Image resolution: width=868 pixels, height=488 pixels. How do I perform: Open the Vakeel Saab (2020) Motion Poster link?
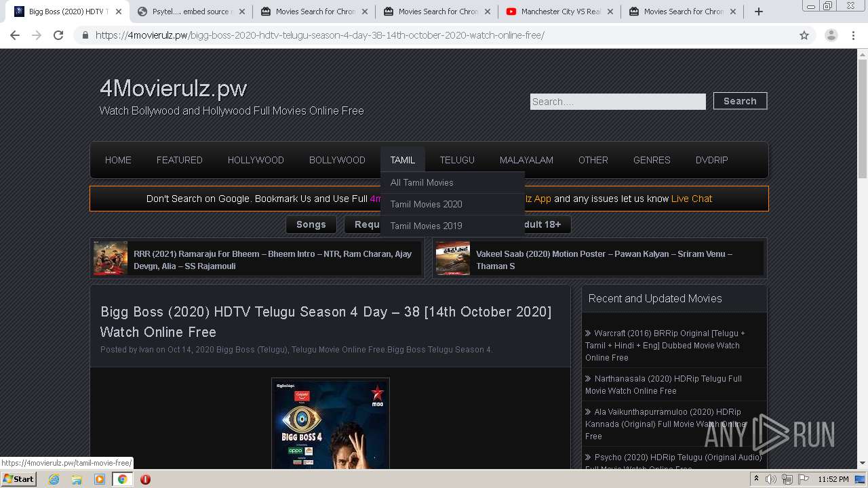coord(604,260)
